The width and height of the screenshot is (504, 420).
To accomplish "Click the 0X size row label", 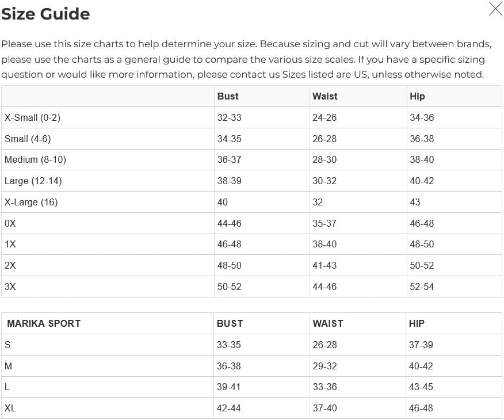I will click(10, 223).
